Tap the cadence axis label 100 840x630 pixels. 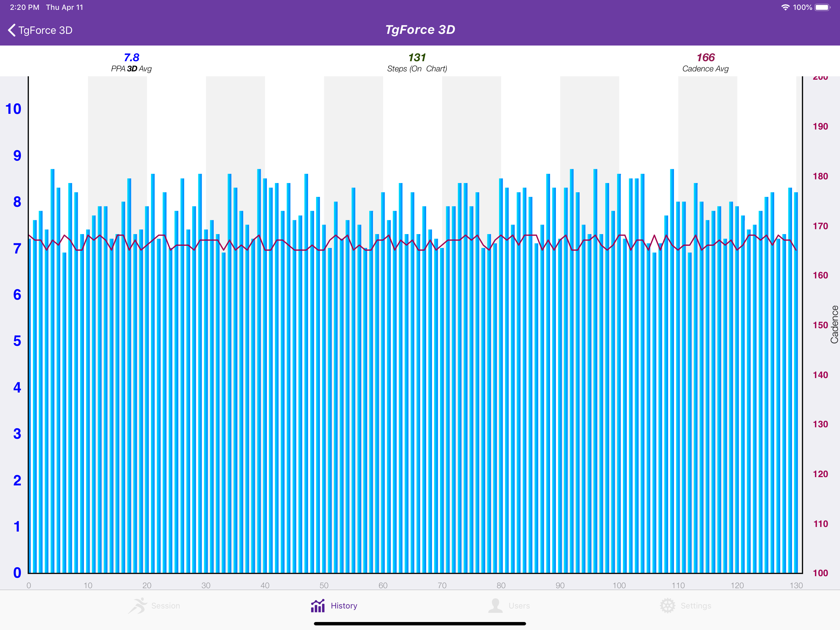click(x=820, y=573)
